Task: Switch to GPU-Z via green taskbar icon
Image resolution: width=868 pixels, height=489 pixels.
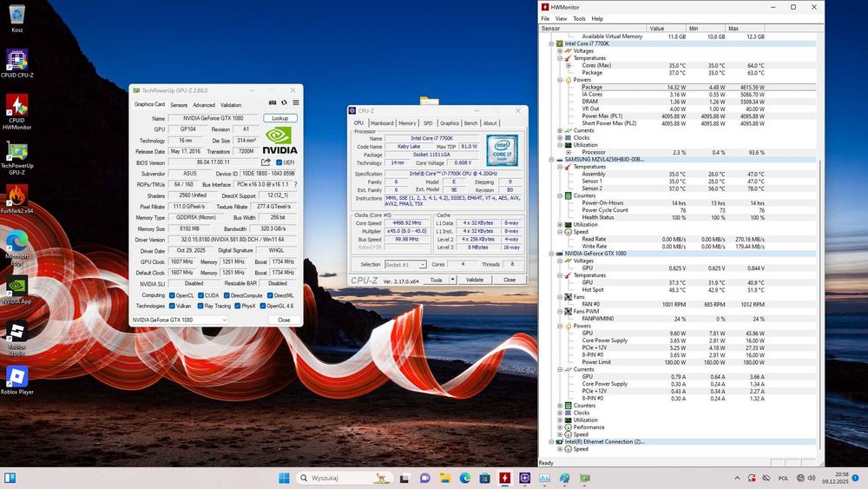Action: coord(585,478)
